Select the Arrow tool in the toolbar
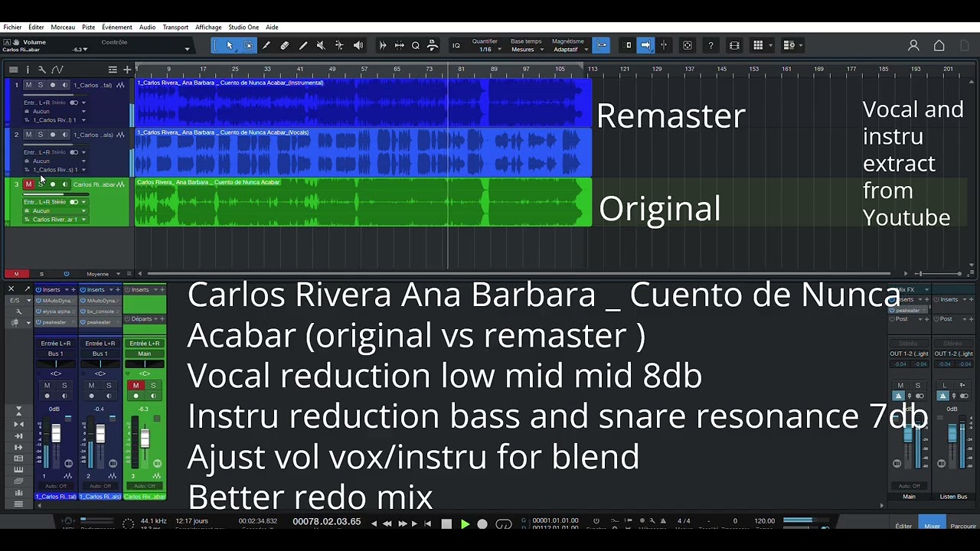 point(229,46)
